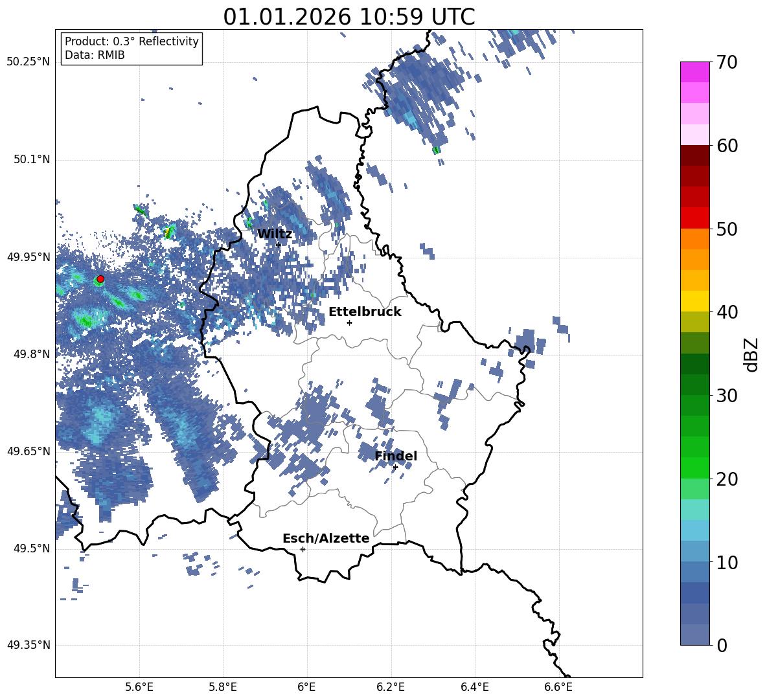Click the cyan band below 20 dBZ
The image size is (767, 700).
(695, 510)
